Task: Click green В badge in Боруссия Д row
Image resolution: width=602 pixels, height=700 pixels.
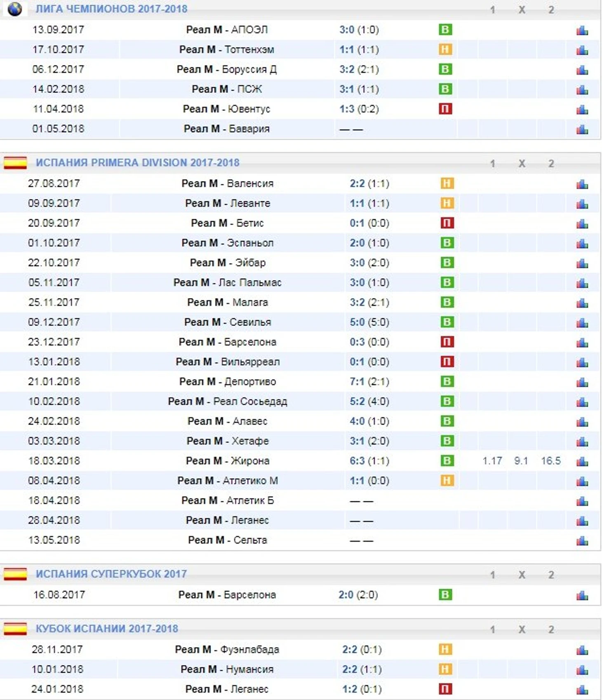Action: coord(445,69)
